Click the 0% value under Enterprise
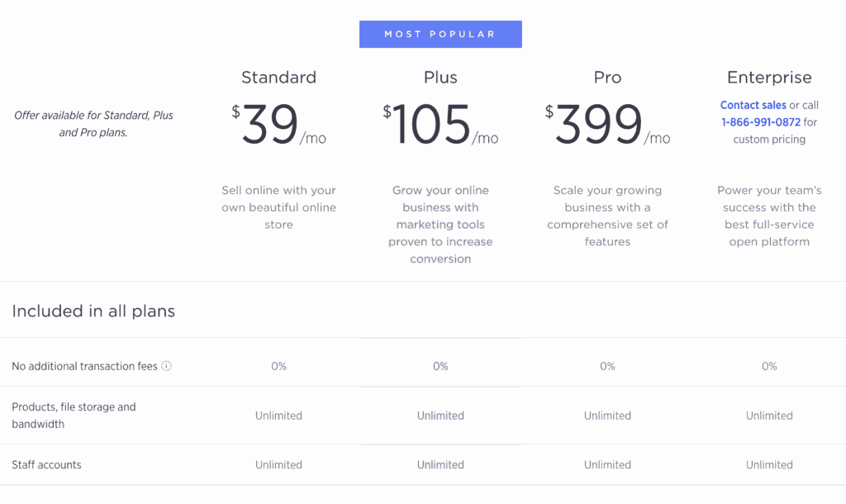Viewport: 846px width, 504px height. tap(769, 366)
